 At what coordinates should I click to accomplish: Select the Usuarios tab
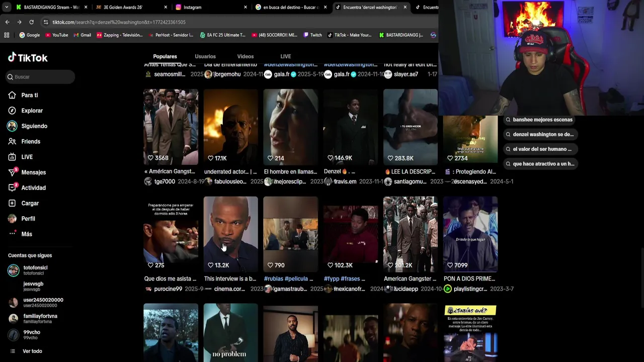(205, 56)
